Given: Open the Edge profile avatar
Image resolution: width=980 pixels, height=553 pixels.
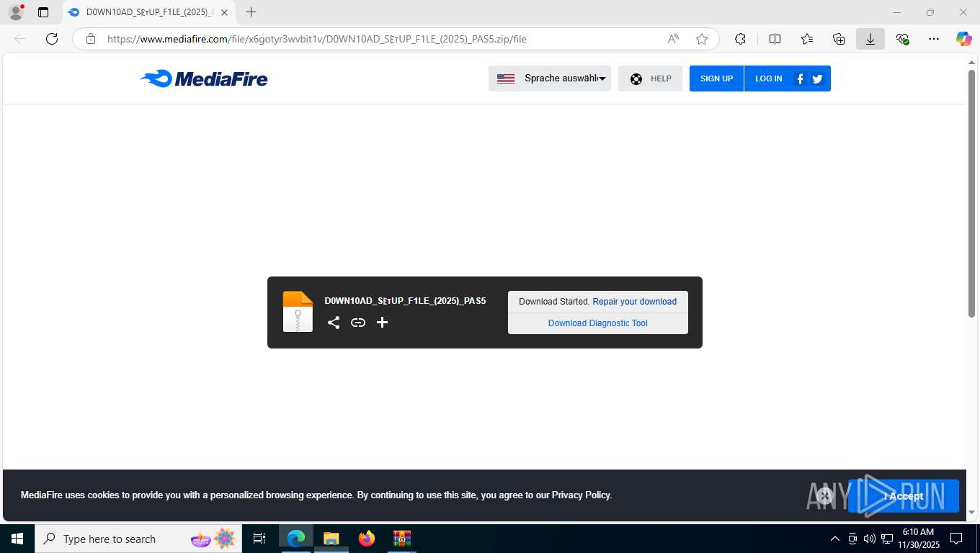Looking at the screenshot, I should coord(15,12).
